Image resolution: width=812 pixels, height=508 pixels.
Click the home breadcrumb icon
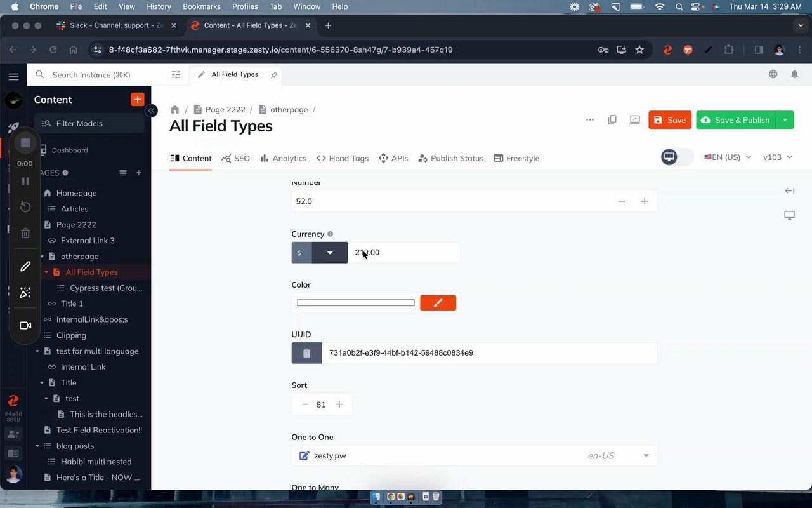click(175, 109)
